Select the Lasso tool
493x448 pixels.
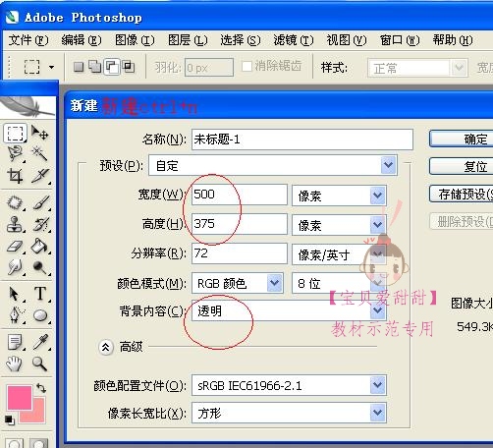click(15, 153)
